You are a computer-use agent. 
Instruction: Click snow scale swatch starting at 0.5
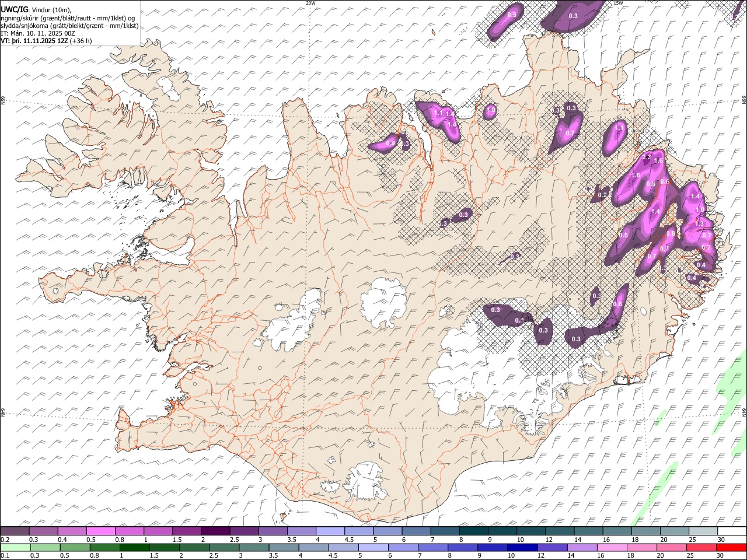pyautogui.click(x=100, y=531)
